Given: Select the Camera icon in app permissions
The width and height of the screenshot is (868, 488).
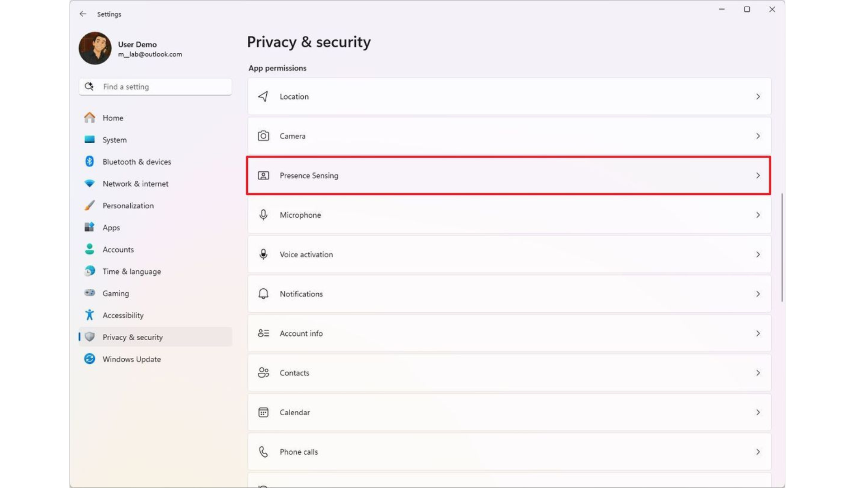Looking at the screenshot, I should click(263, 136).
